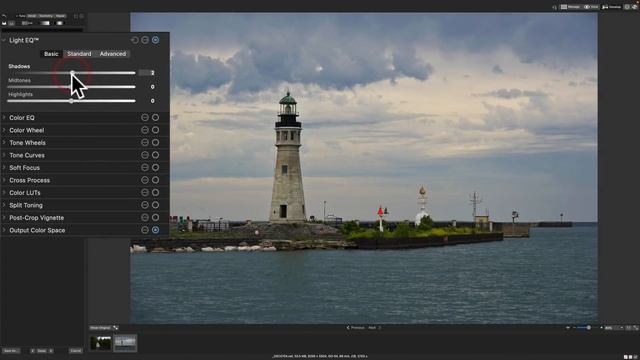
Task: Enable the Tone Curves group circle
Action: (156, 155)
